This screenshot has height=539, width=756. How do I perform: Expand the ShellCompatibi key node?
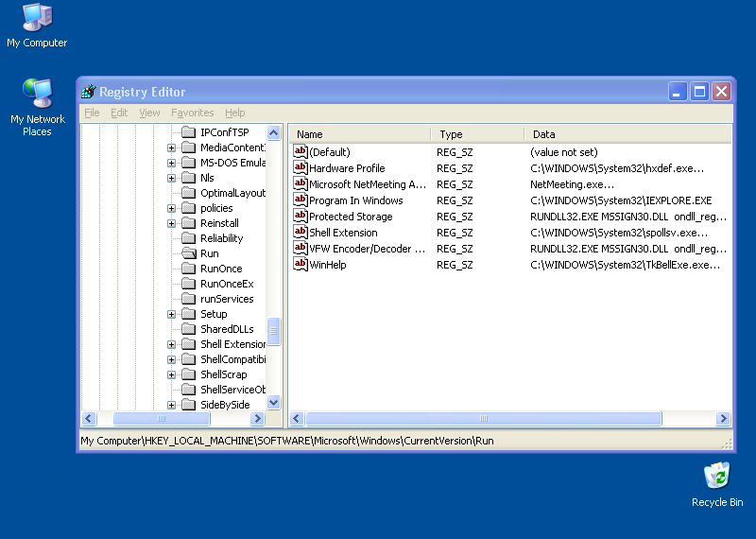(171, 359)
